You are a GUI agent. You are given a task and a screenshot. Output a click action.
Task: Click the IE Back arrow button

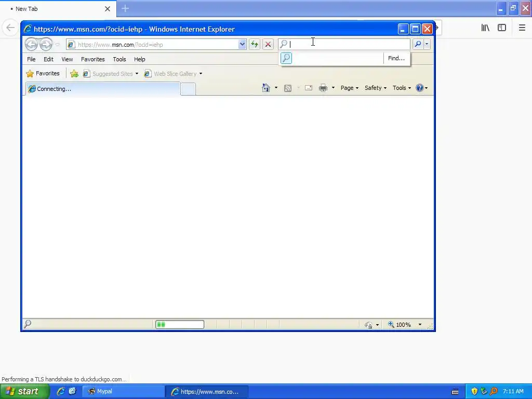32,45
